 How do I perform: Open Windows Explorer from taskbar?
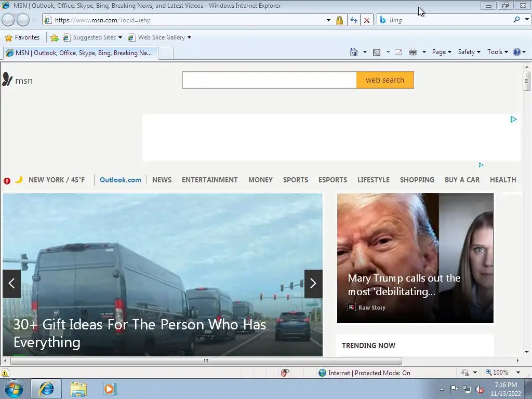(78, 389)
